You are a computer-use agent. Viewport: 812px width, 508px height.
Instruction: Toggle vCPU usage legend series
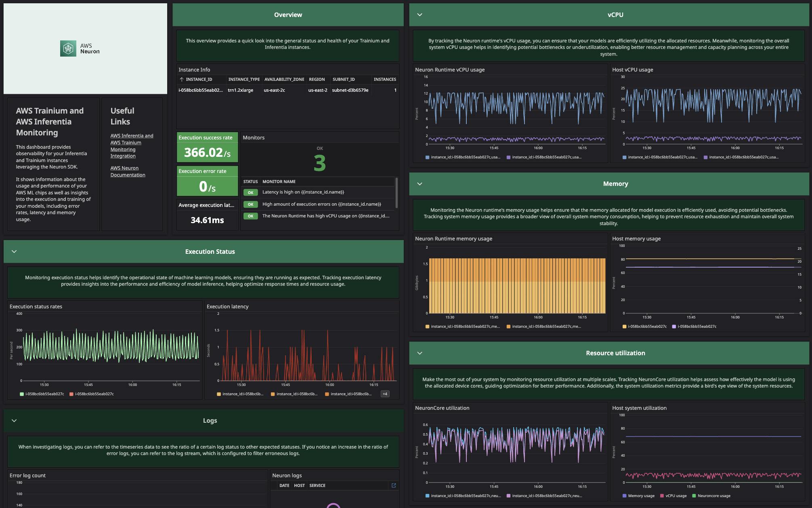pos(676,496)
